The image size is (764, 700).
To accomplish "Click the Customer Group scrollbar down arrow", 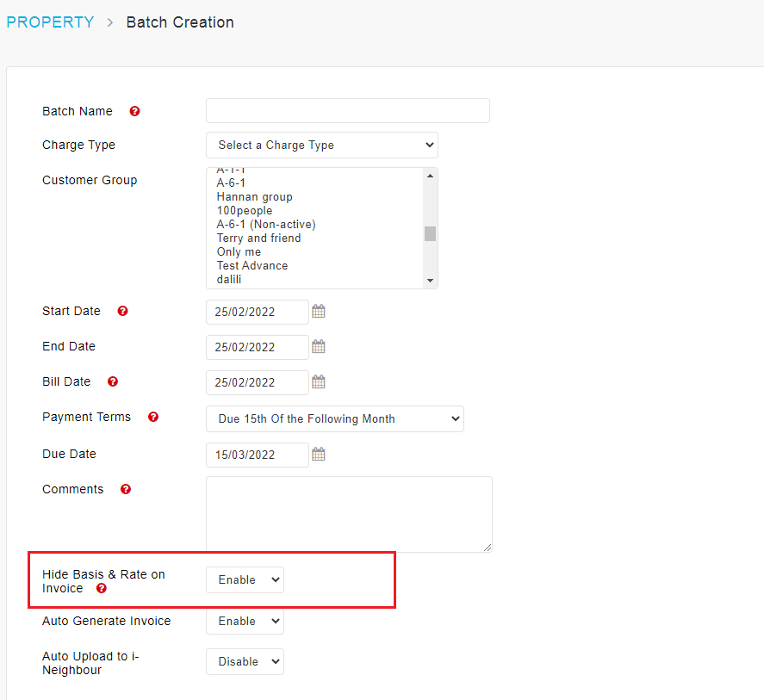I will 430,280.
